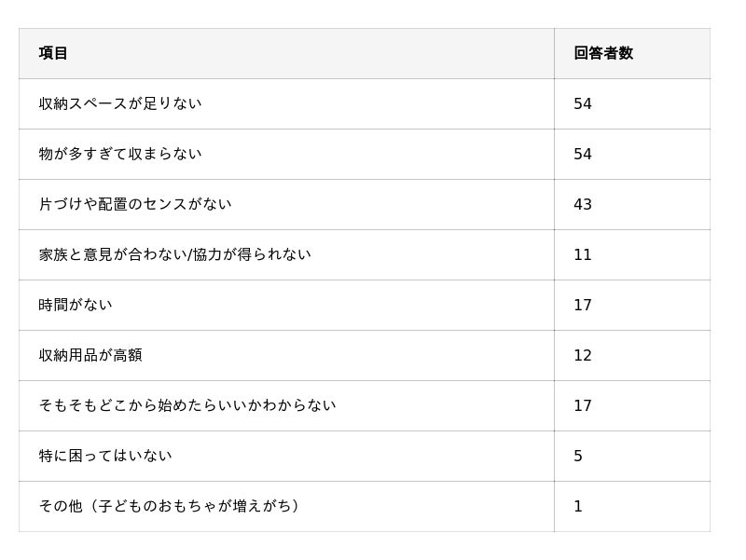Click the value 43 in 回答者数 column
The height and width of the screenshot is (560, 746).
[583, 204]
